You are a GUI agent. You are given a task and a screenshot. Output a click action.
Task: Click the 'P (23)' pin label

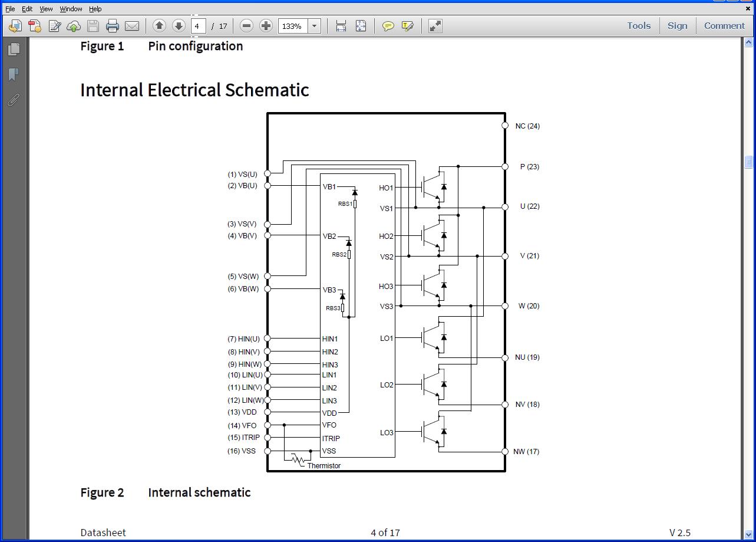(x=530, y=167)
